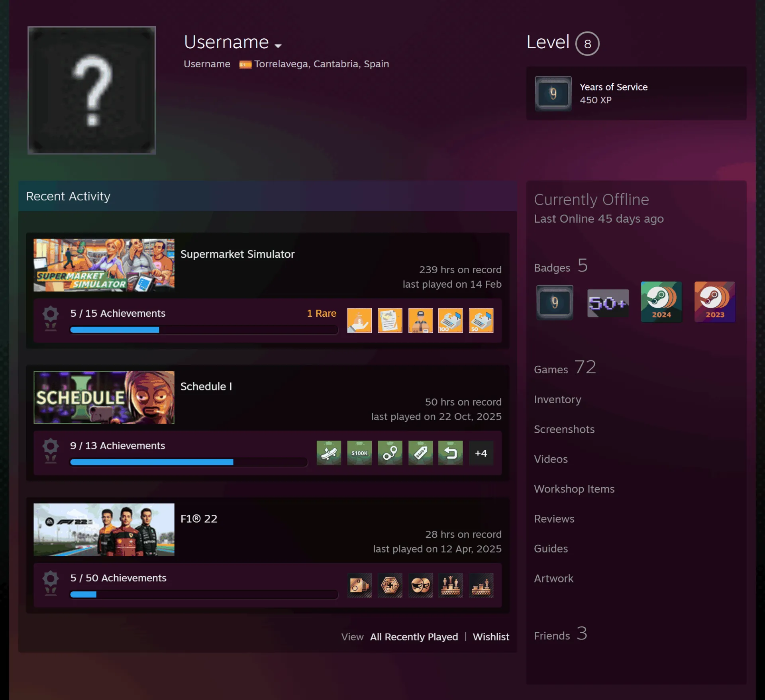Open All Recently Played link
Screen dimensions: 765x700
pos(414,637)
